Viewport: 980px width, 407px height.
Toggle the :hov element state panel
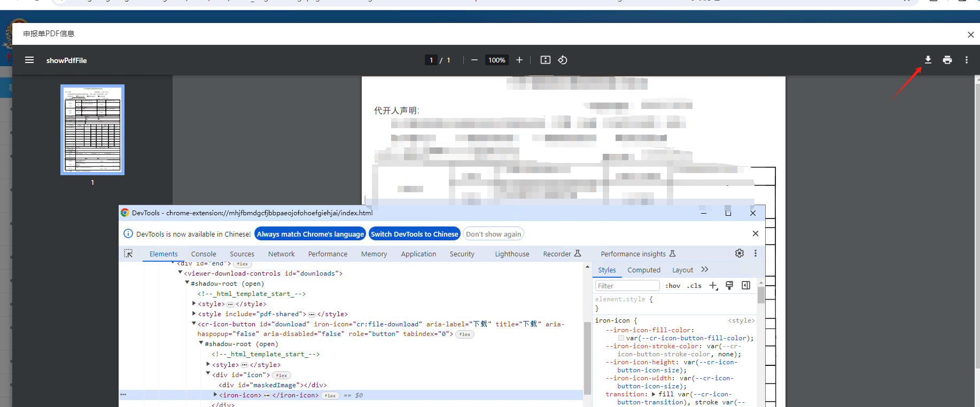[x=673, y=286]
